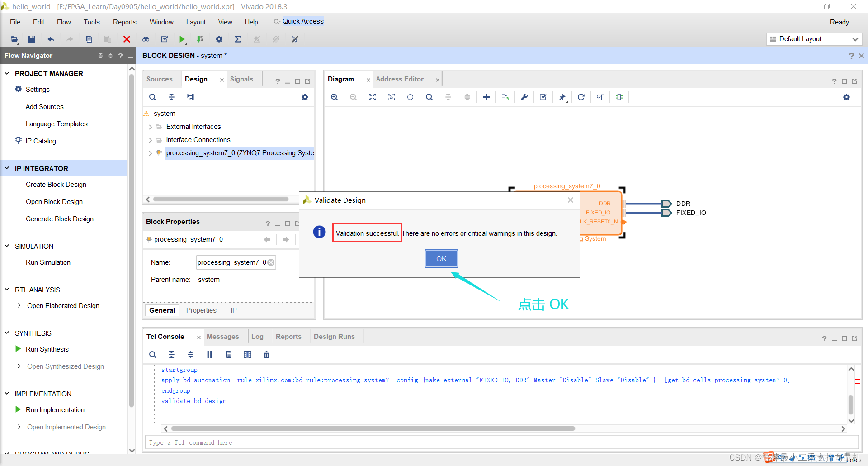Expand Interface Connections tree node

tap(150, 140)
